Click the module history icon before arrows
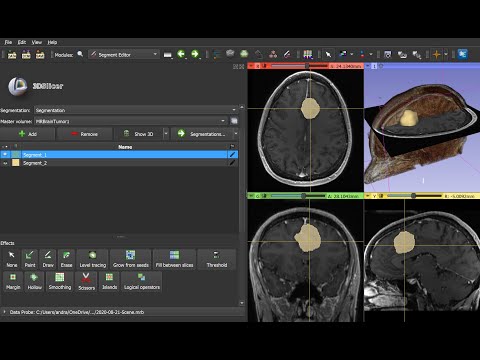The height and width of the screenshot is (360, 480). [167, 55]
